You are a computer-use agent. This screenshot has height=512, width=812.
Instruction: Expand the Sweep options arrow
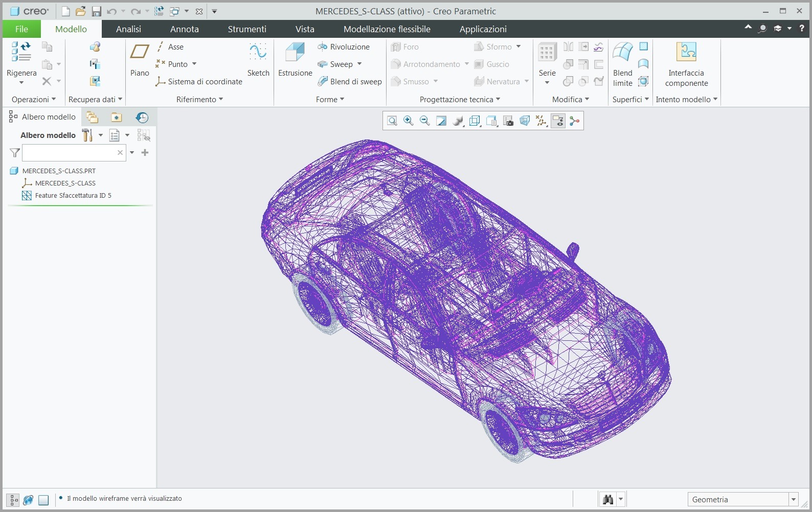pos(359,64)
